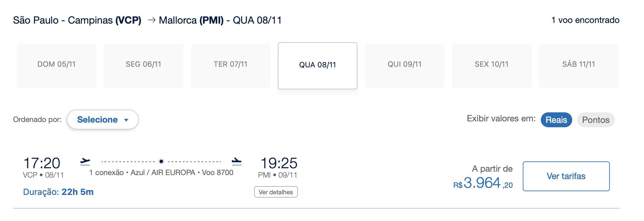The height and width of the screenshot is (221, 644).
Task: Click the 19:25 arrival time
Action: click(x=279, y=163)
